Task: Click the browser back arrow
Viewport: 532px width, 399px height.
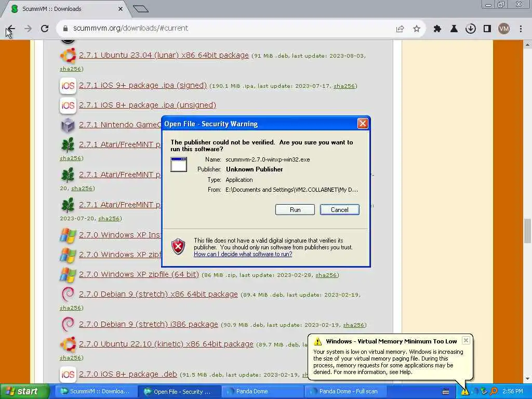Action: (x=11, y=29)
